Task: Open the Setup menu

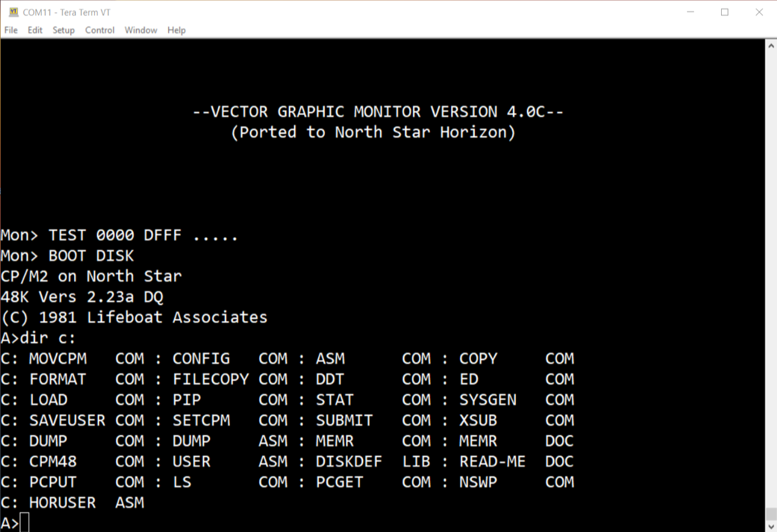Action: click(63, 30)
